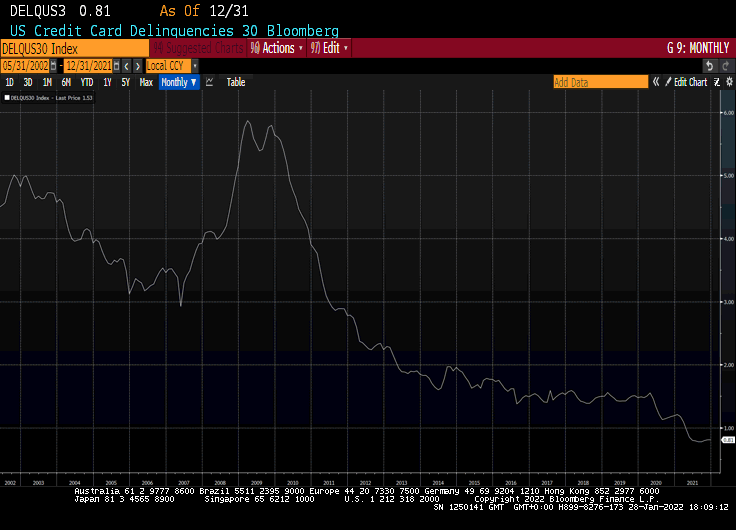
Task: Click the Add Data input field
Action: click(x=600, y=82)
